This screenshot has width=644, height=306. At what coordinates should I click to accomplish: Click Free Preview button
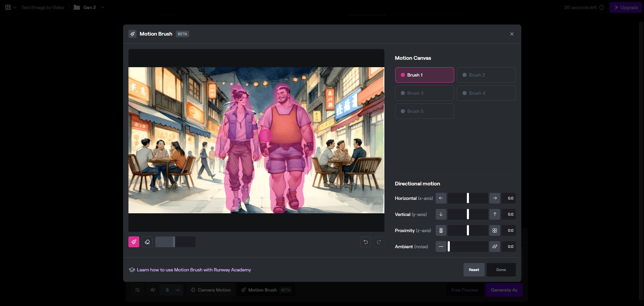point(465,290)
